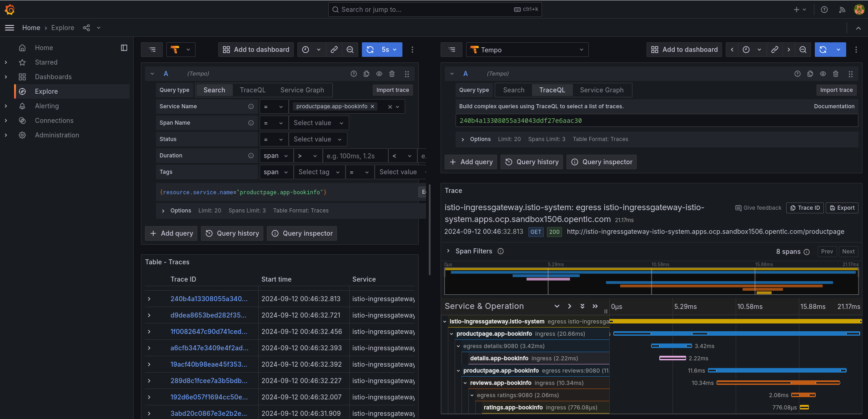The image size is (868, 419).
Task: Open left pane content outline button
Action: [x=152, y=50]
